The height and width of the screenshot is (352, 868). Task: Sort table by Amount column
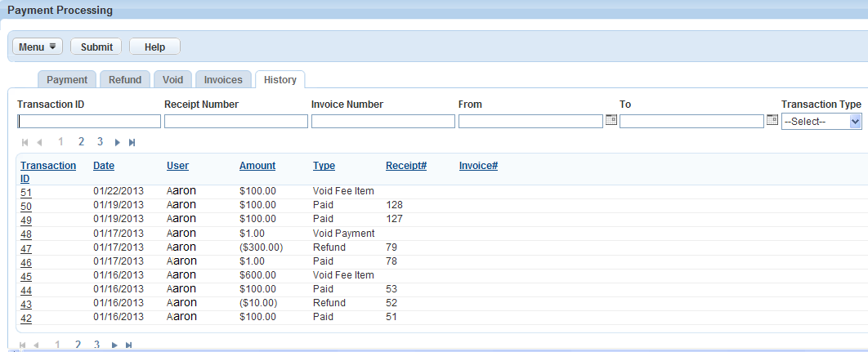(257, 166)
